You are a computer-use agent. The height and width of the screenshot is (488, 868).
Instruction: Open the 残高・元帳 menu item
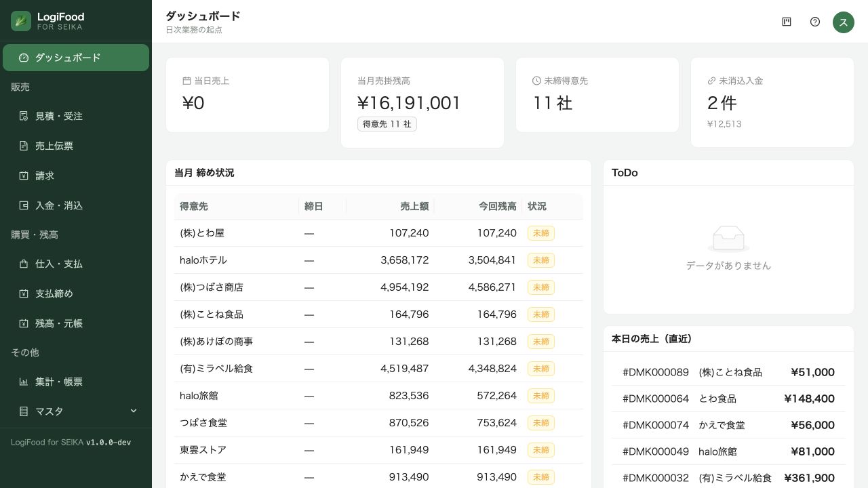tap(76, 323)
